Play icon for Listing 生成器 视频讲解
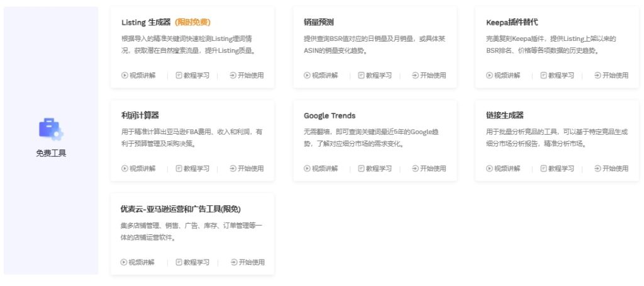 [125, 76]
